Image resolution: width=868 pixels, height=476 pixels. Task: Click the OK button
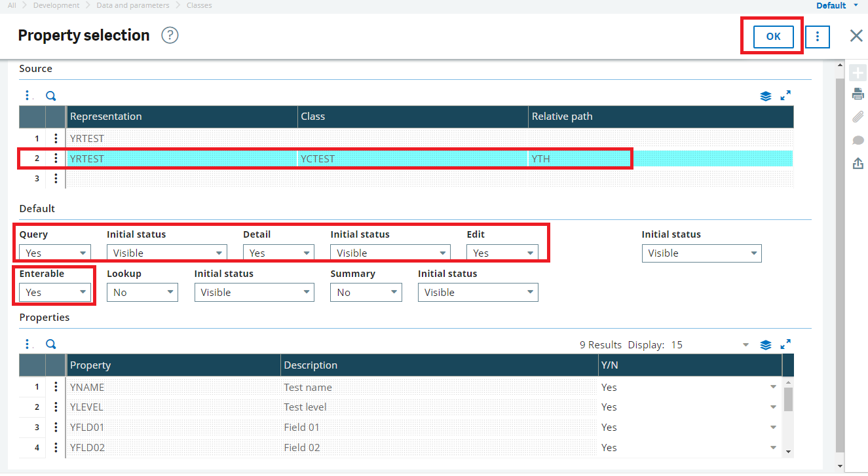773,37
